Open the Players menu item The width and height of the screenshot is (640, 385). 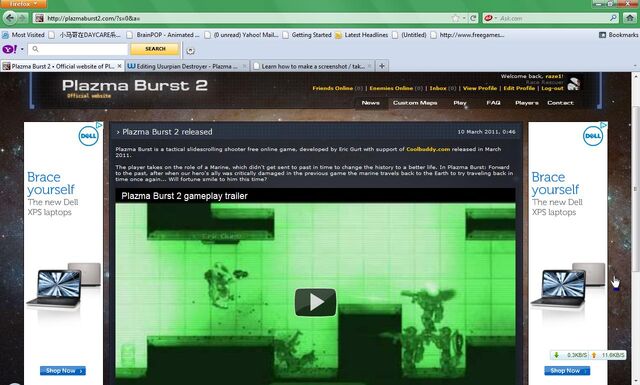pos(527,103)
